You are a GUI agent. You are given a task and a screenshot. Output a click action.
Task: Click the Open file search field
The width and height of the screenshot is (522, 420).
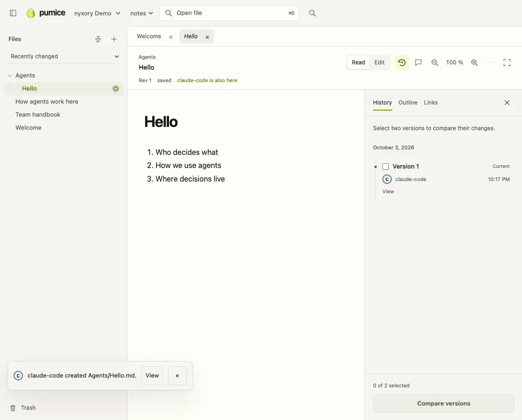click(229, 13)
